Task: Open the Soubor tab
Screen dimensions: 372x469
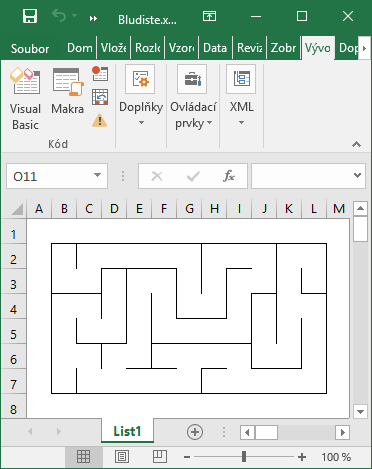Action: click(30, 49)
